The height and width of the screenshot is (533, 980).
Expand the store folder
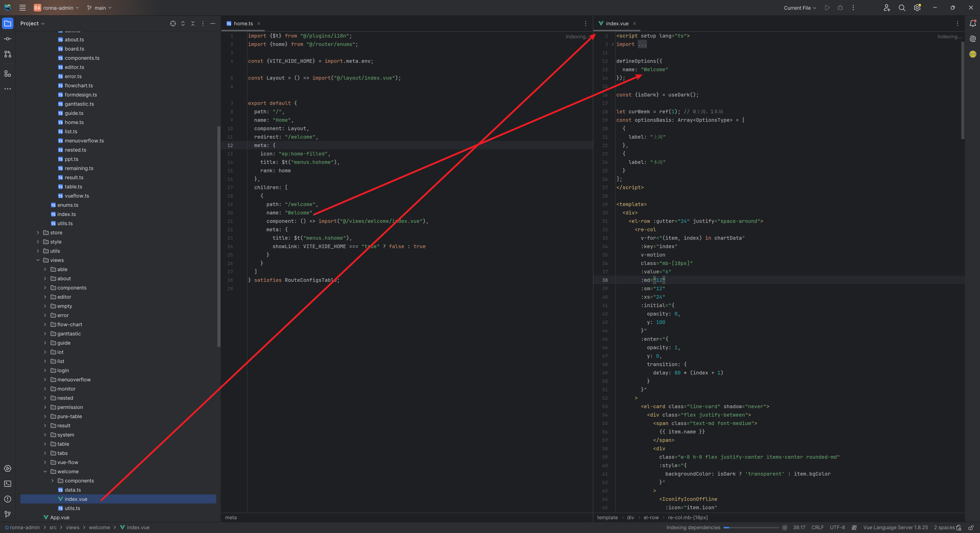click(x=38, y=233)
